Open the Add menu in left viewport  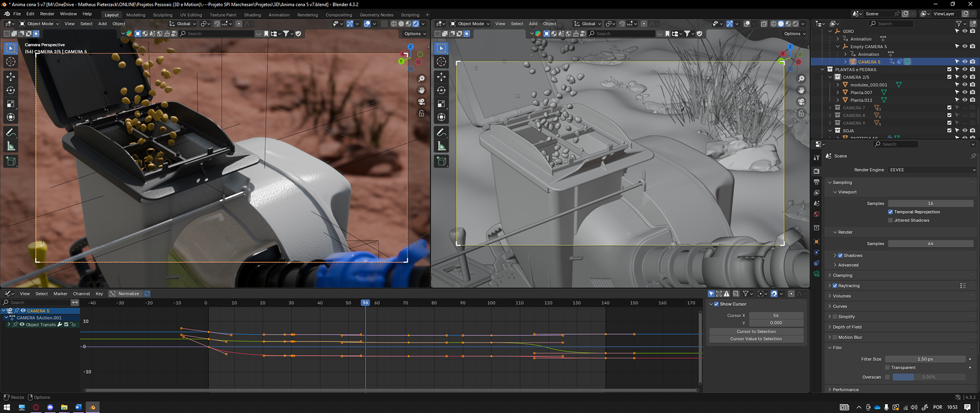tap(102, 23)
